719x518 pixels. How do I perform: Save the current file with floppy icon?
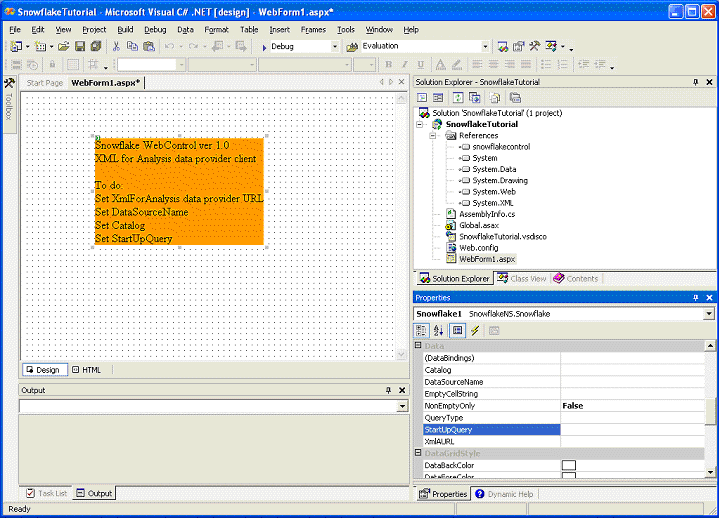80,46
